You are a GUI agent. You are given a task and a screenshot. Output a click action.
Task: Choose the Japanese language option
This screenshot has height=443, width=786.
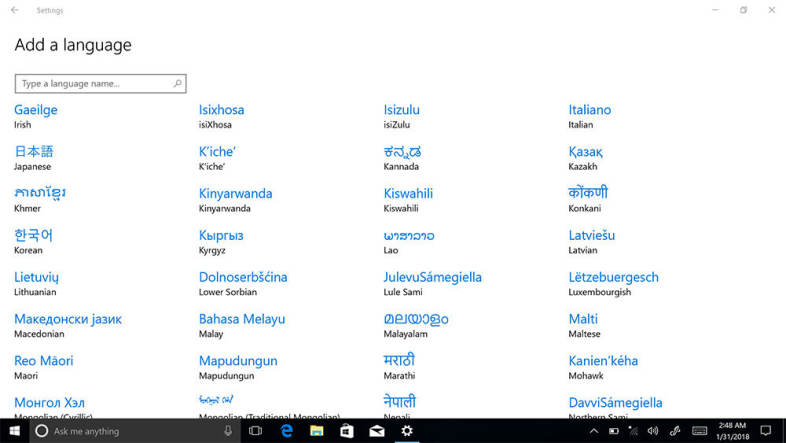pos(34,152)
